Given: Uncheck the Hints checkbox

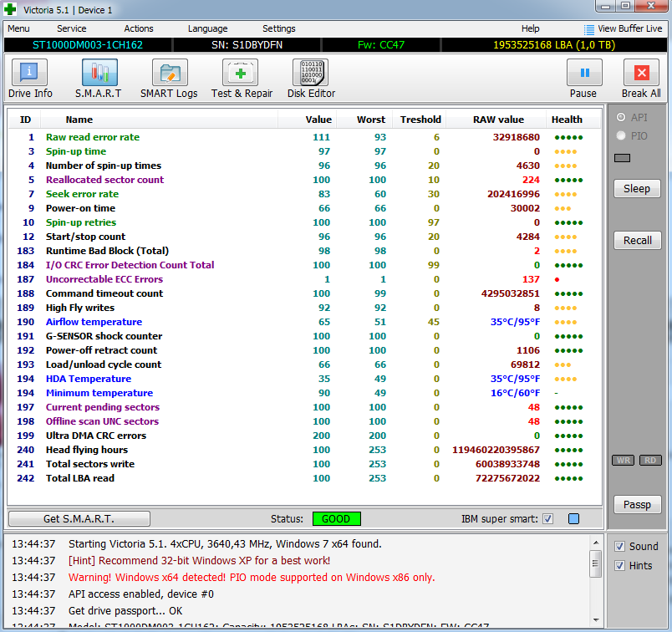Looking at the screenshot, I should pos(619,566).
